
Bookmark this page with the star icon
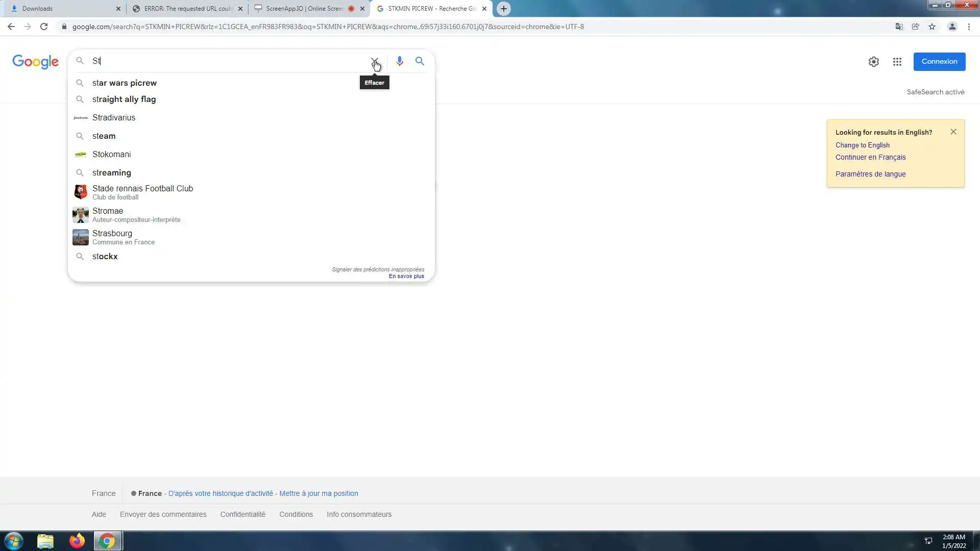[932, 27]
